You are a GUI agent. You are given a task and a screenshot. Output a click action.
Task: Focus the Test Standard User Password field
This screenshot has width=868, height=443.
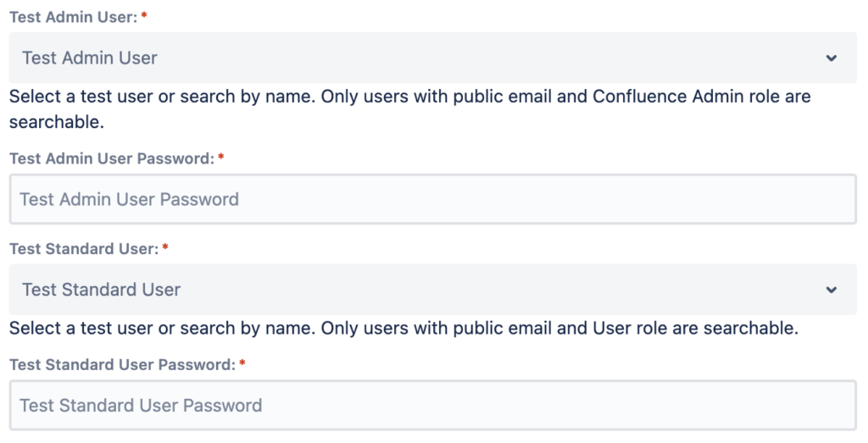pos(433,406)
